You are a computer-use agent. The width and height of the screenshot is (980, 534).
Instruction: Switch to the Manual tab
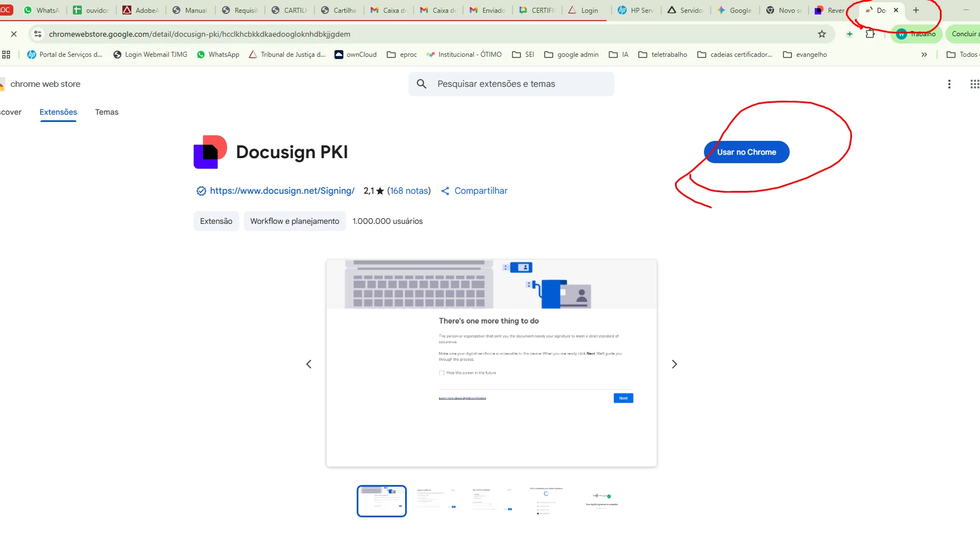coord(190,10)
